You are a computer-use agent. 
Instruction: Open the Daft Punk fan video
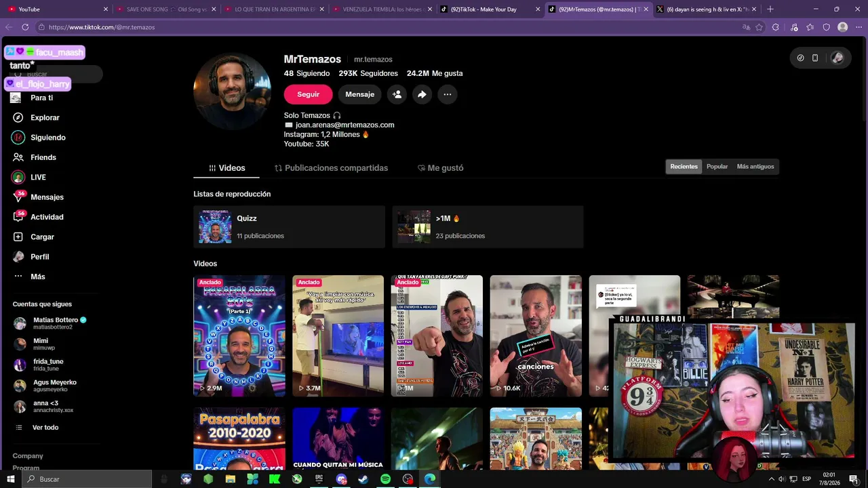pos(437,335)
